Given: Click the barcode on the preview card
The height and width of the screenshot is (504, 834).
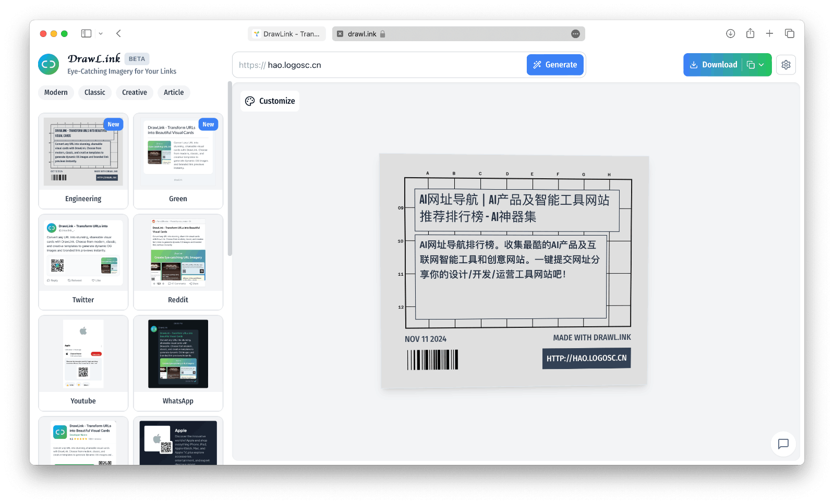Looking at the screenshot, I should pyautogui.click(x=432, y=360).
